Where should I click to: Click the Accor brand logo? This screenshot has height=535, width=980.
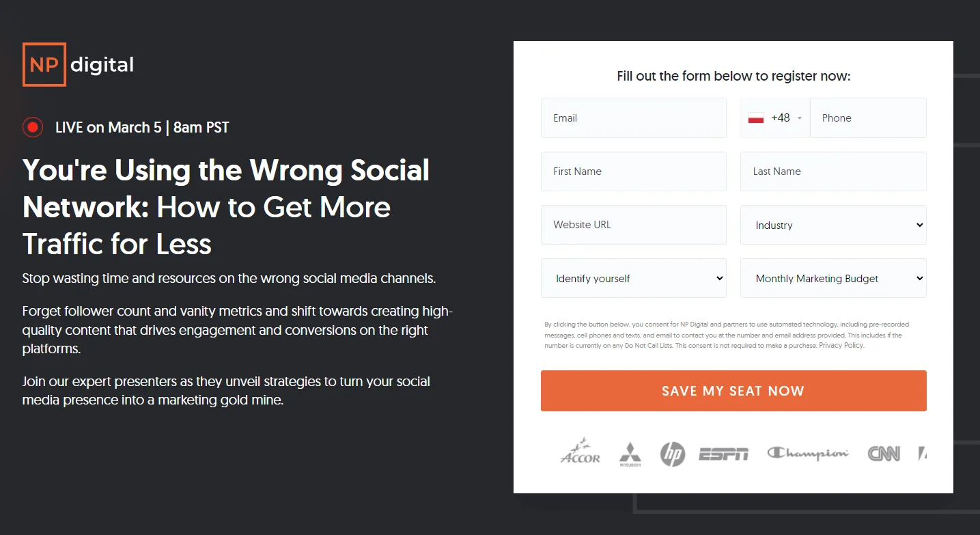point(579,451)
